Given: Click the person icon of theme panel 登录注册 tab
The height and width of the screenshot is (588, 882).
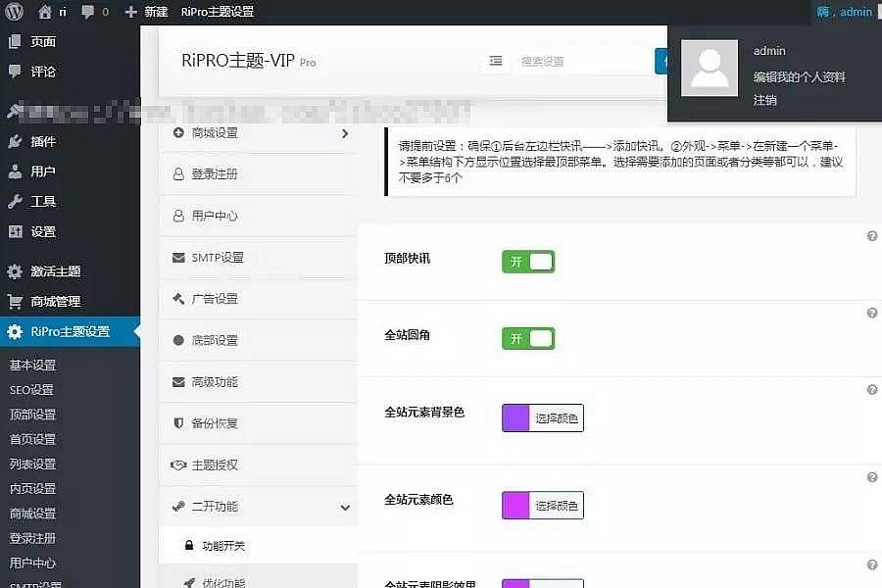Looking at the screenshot, I should point(178,173).
